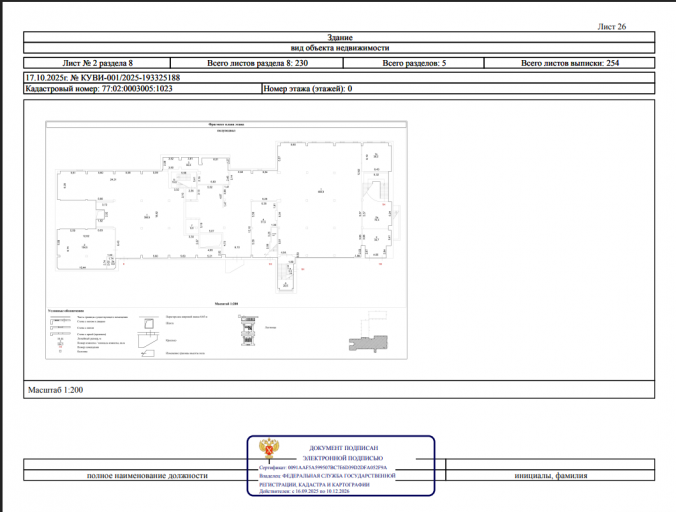Select cell "Лист № 2 раздела 8"
Image resolution: width=676 pixels, height=512 pixels.
click(x=97, y=63)
